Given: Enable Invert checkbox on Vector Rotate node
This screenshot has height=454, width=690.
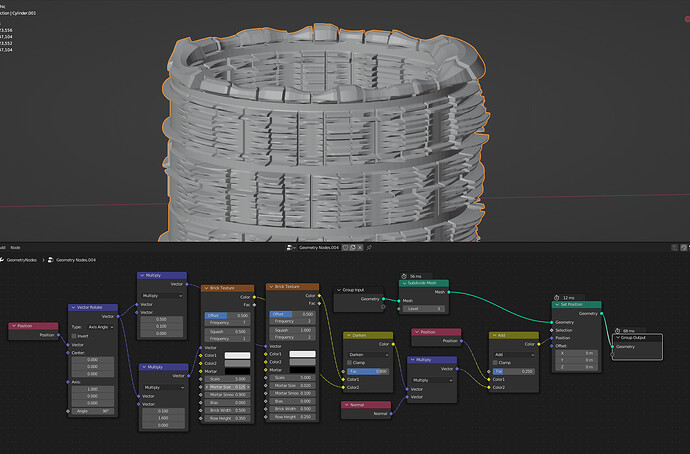Looking at the screenshot, I should [x=74, y=336].
